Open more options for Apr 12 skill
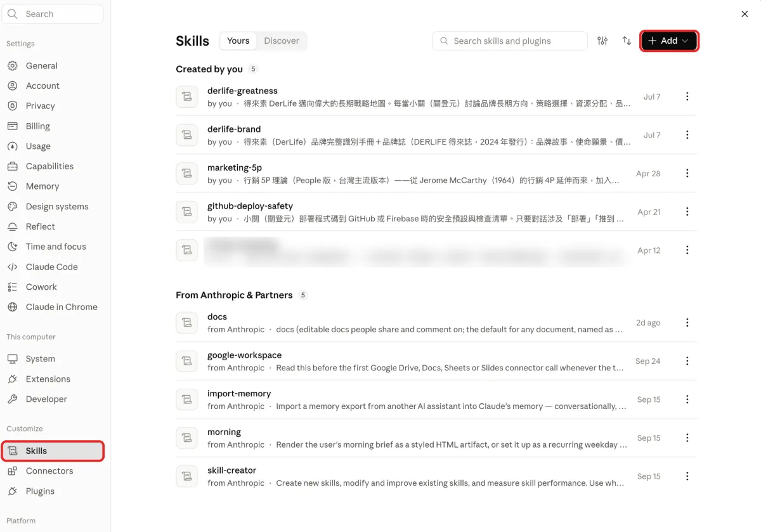761x532 pixels. pyautogui.click(x=687, y=250)
